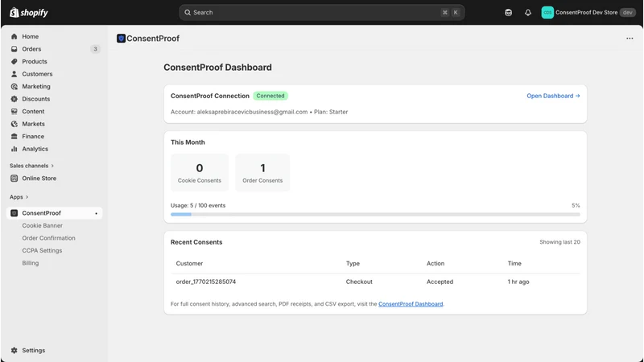Click the Action column header
Viewport: 644px width, 362px height.
click(x=436, y=264)
